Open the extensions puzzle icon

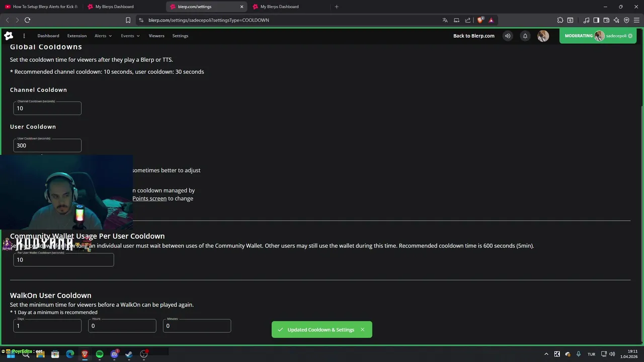coord(560,20)
